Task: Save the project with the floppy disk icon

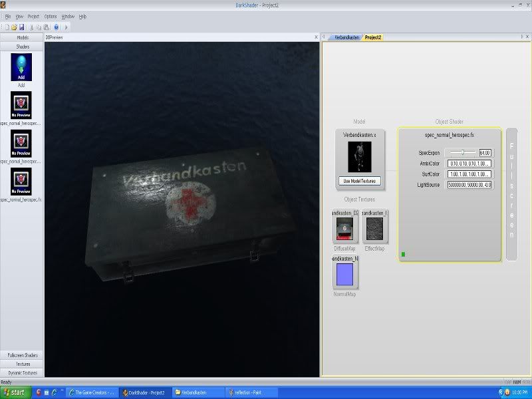Action: coord(21,27)
